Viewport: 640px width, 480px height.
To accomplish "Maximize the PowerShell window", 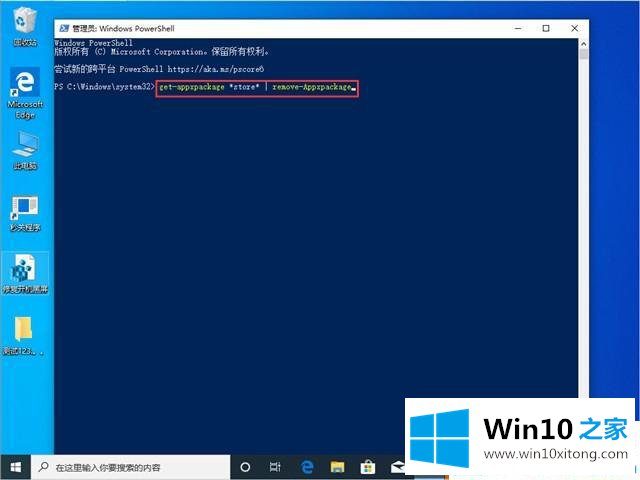I will point(546,28).
